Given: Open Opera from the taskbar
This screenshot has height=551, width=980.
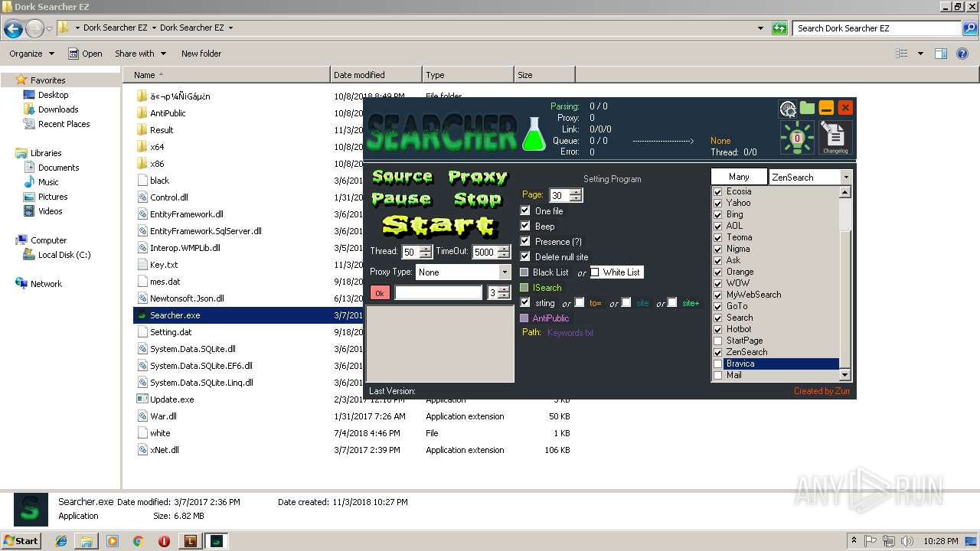Looking at the screenshot, I should tap(164, 541).
